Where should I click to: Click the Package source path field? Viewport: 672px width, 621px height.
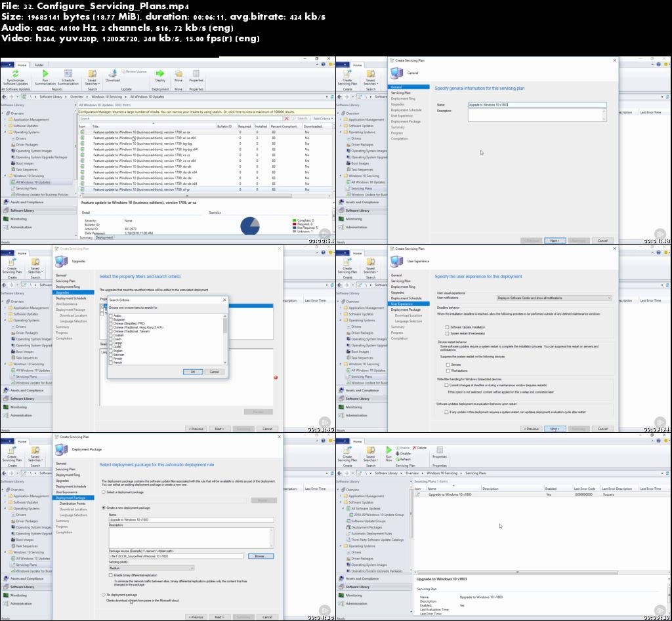click(x=176, y=556)
